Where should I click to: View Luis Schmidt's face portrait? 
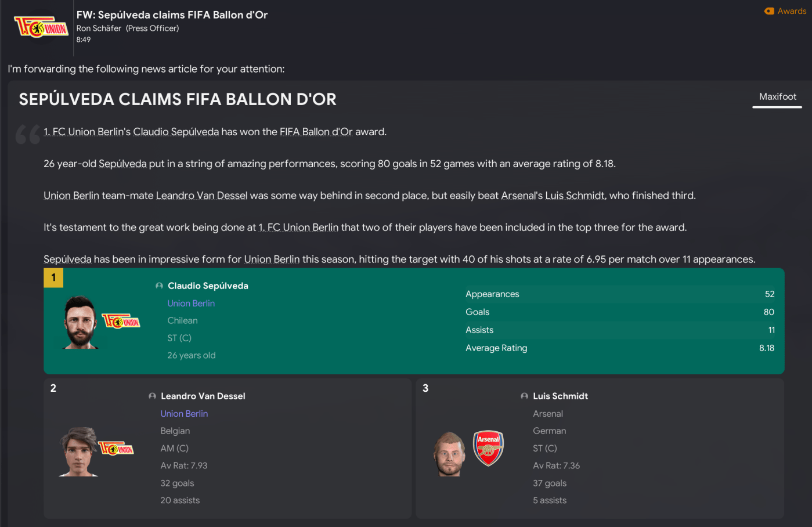449,453
